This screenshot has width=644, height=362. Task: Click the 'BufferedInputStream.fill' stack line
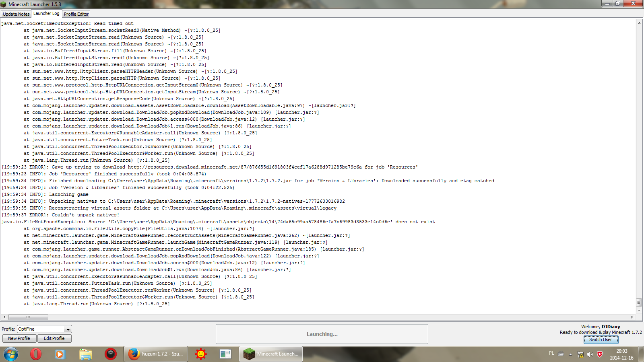(115, 51)
